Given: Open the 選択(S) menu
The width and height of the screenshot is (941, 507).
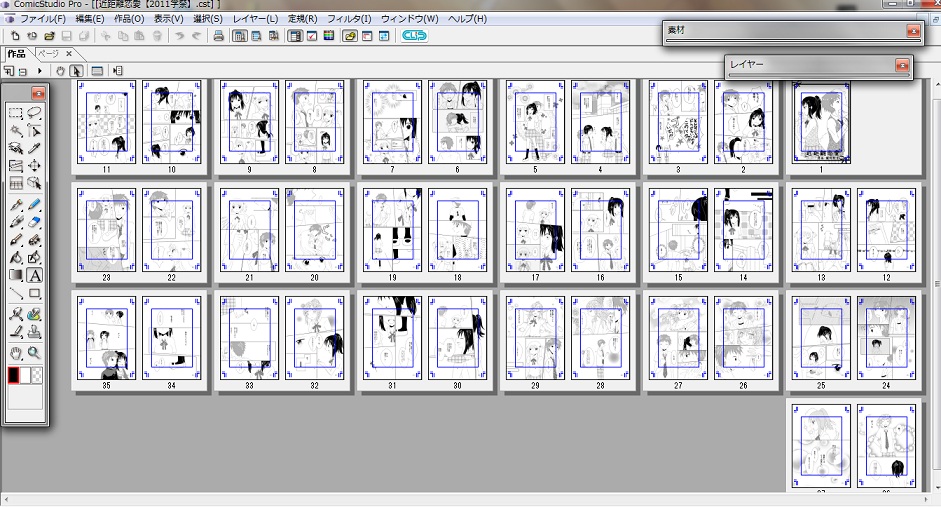Looking at the screenshot, I should (208, 19).
